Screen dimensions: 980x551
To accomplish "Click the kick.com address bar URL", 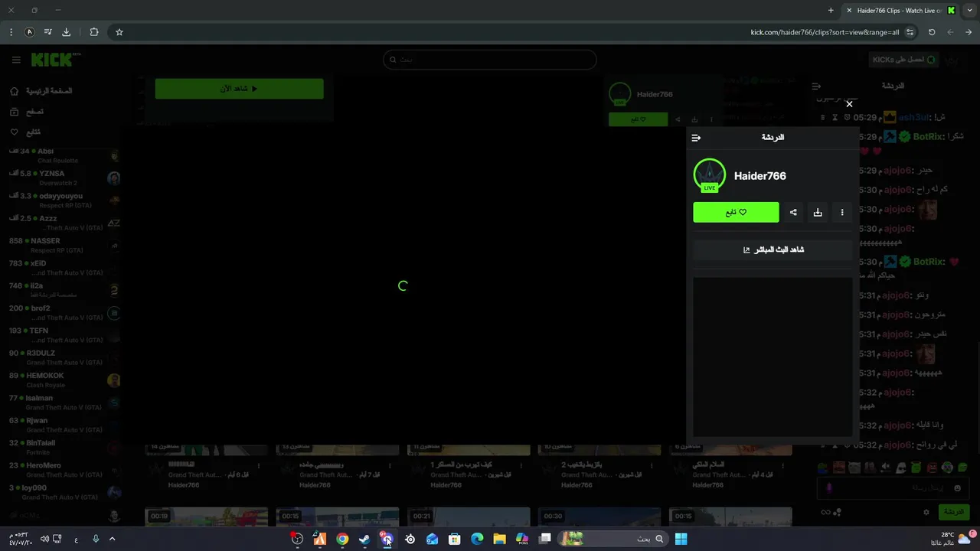I will coord(825,32).
